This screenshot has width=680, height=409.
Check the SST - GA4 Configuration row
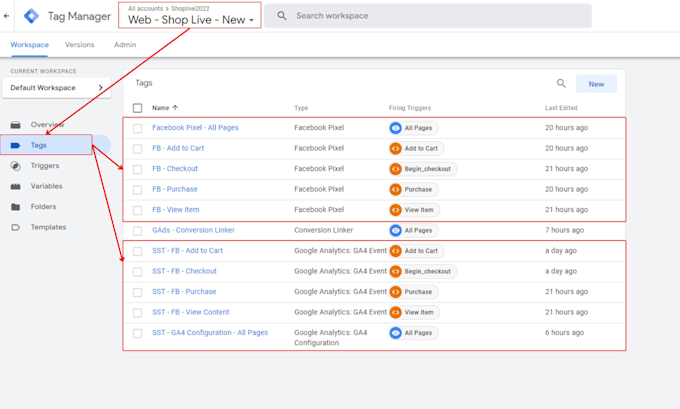click(x=137, y=333)
